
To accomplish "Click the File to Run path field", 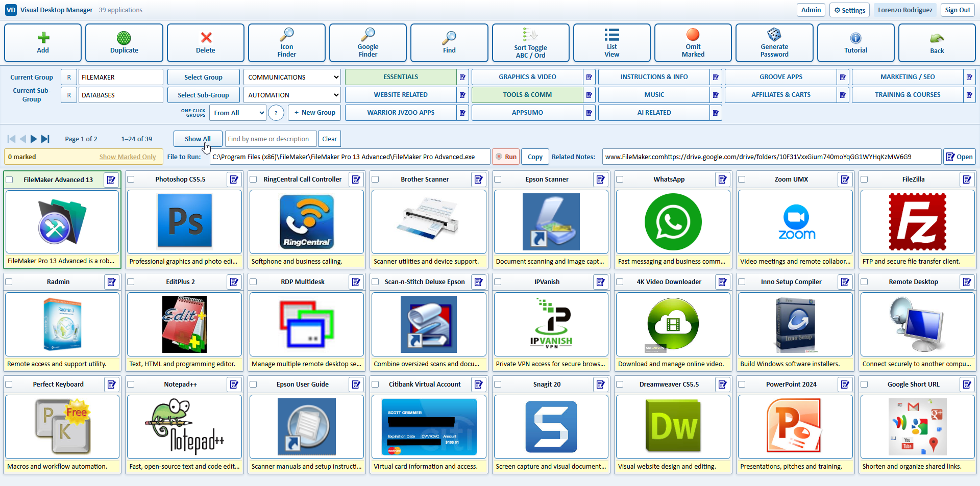I will (x=350, y=157).
